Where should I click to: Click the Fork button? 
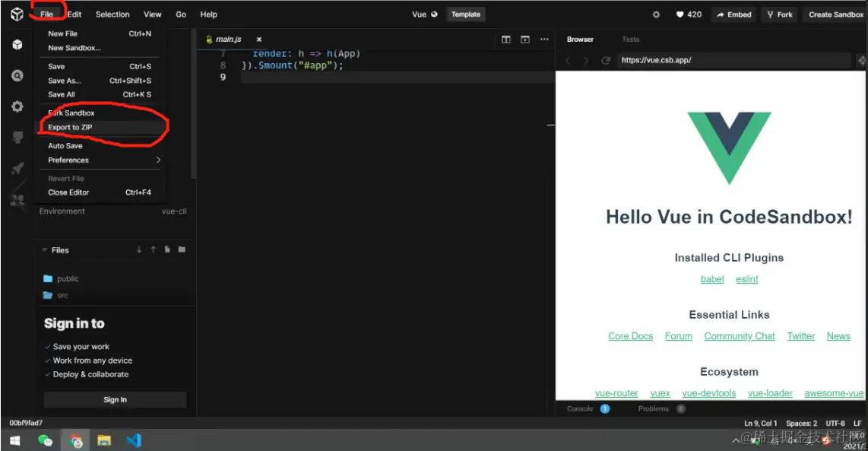click(779, 14)
